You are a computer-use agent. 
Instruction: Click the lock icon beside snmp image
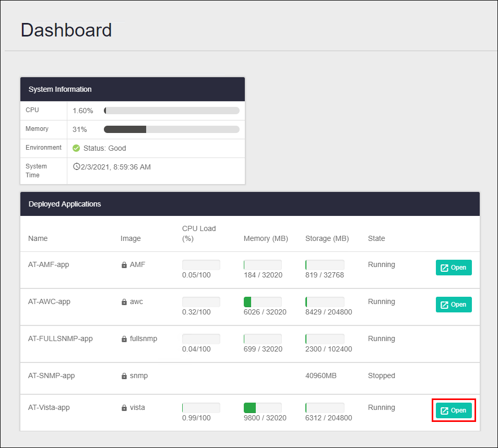coord(124,376)
